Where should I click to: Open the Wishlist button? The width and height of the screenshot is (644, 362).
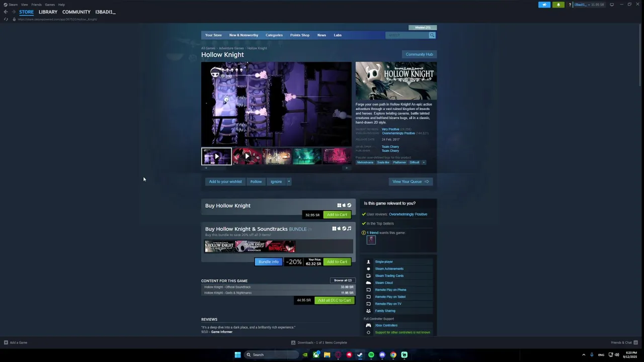coord(423,28)
